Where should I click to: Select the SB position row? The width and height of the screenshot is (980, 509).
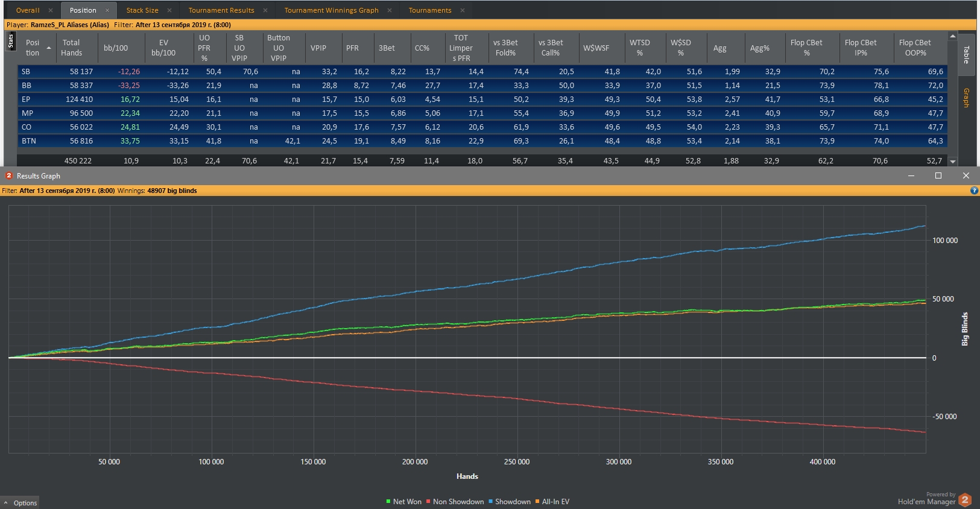point(482,71)
